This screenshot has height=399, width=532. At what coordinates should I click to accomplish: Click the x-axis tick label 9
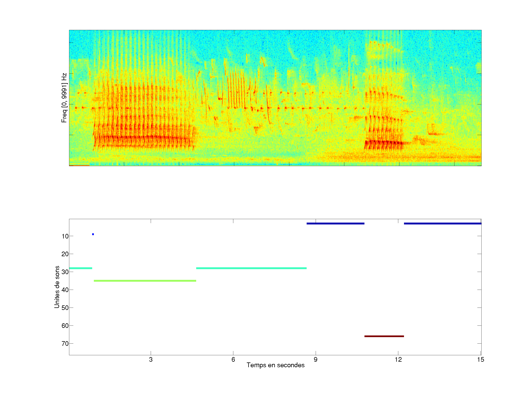[x=316, y=359]
